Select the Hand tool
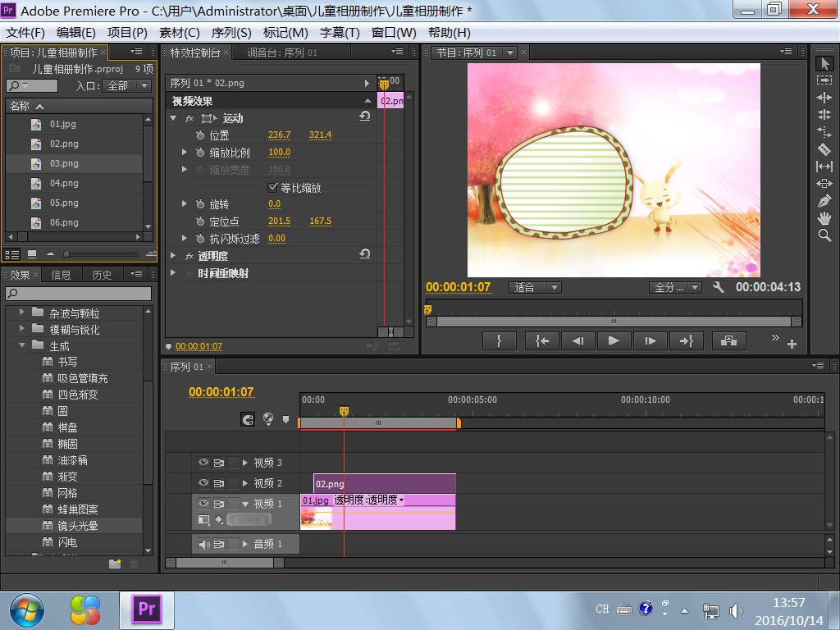 pos(824,218)
